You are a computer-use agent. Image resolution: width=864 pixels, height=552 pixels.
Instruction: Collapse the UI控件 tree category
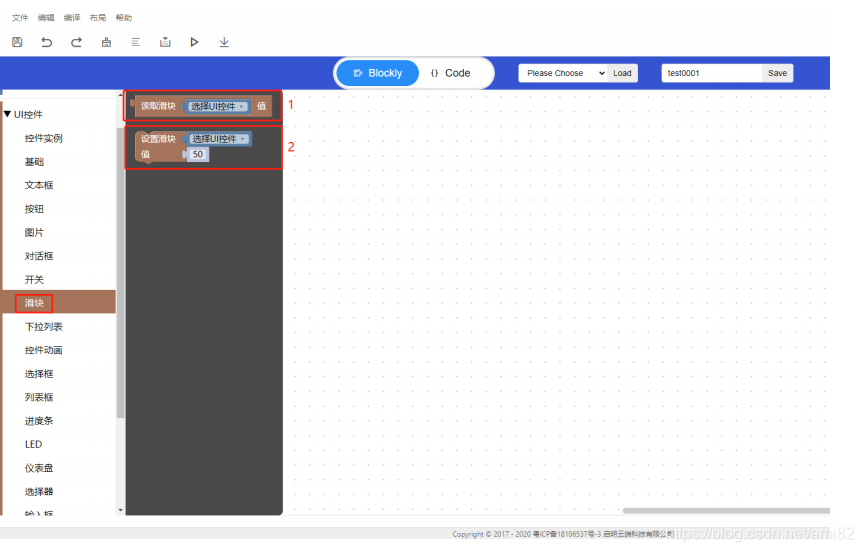click(x=7, y=114)
